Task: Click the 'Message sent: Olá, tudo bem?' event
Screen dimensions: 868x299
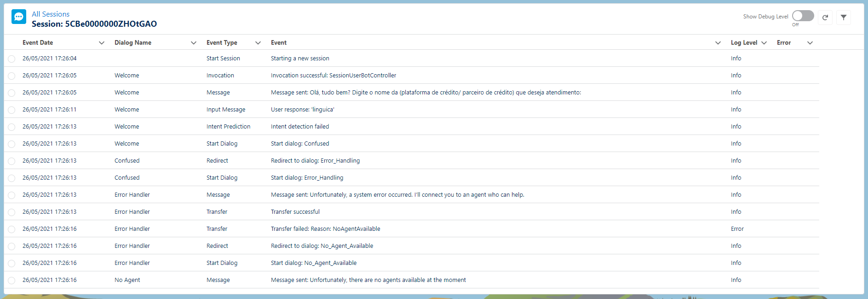Action: click(426, 93)
